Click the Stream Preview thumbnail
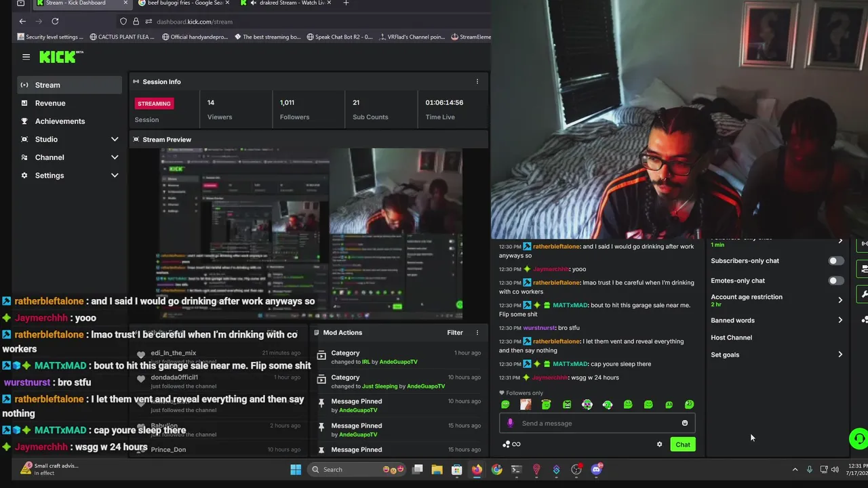Image resolution: width=868 pixels, height=488 pixels. coord(311,234)
